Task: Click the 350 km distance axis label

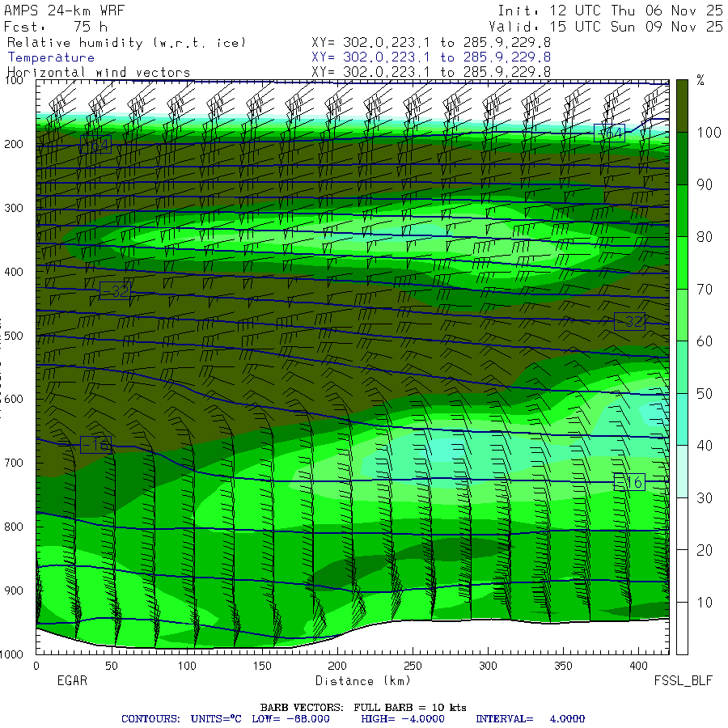Action: (563, 666)
